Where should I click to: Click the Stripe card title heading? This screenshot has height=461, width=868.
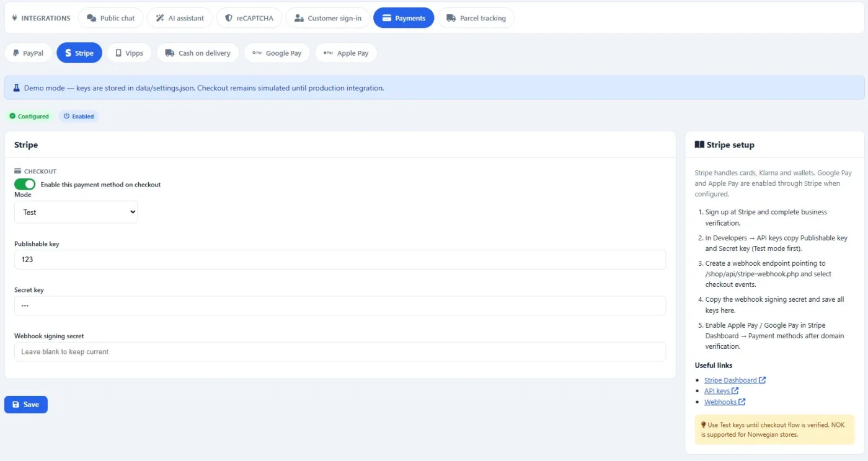(26, 144)
